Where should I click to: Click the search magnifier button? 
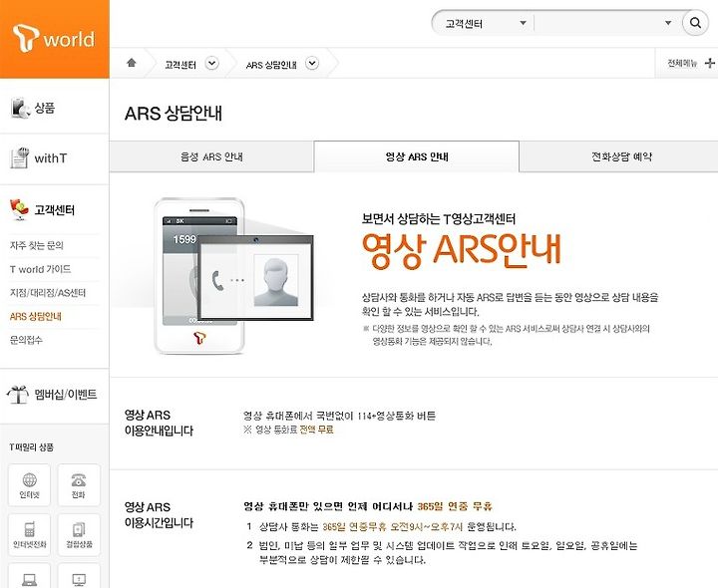[x=695, y=23]
